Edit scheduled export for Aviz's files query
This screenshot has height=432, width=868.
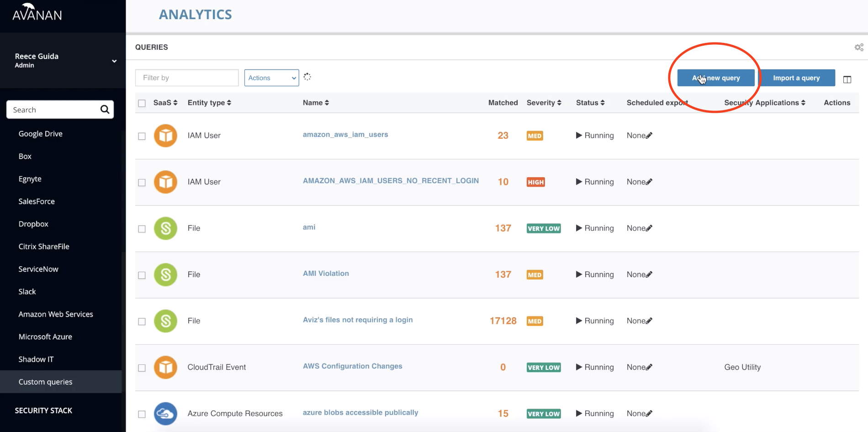point(649,321)
